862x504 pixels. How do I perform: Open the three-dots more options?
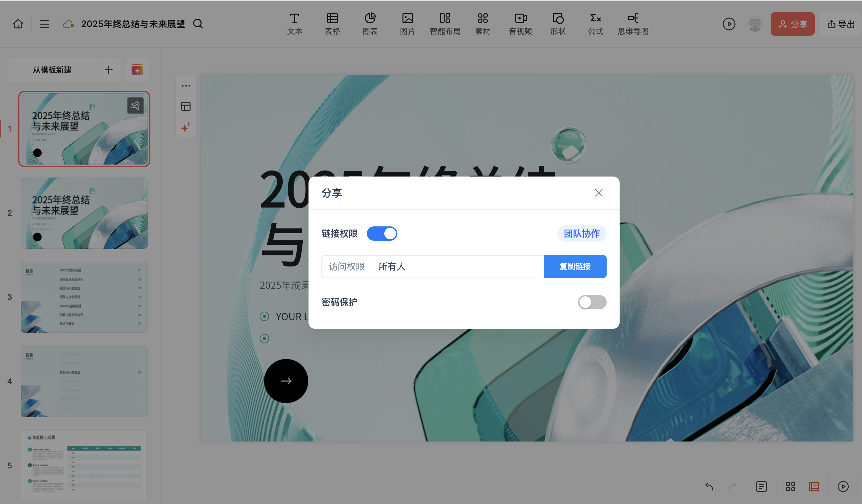point(186,86)
